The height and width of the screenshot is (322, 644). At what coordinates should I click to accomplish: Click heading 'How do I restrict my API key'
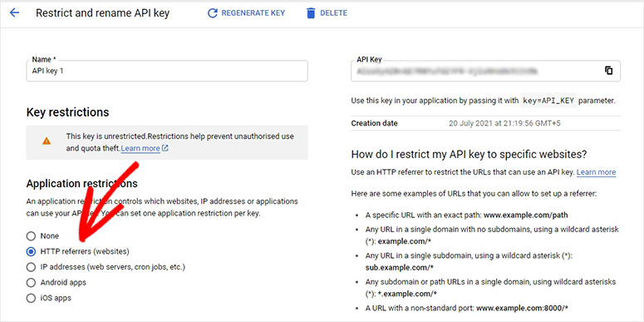click(469, 155)
